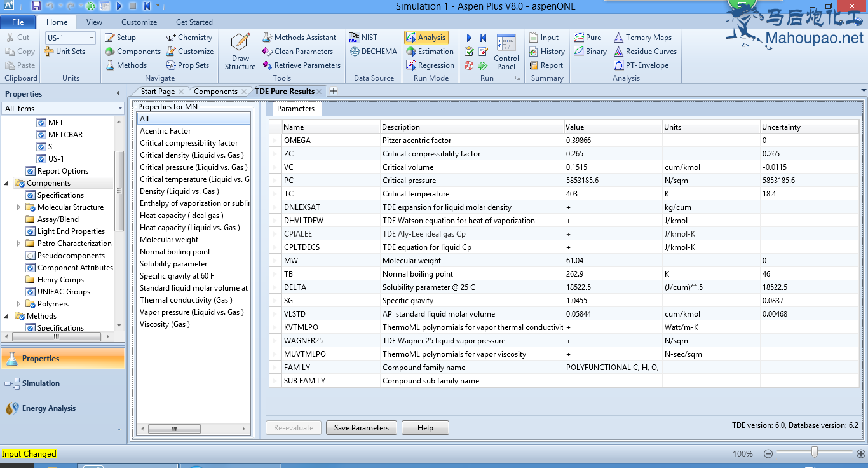This screenshot has width=868, height=468.
Task: Open the Run group dialog launcher
Action: pyautogui.click(x=517, y=78)
